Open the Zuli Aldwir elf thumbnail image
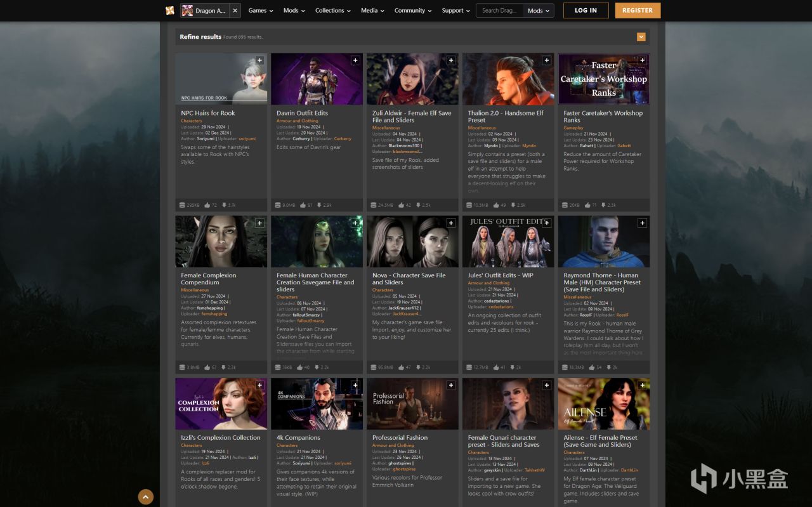The image size is (812, 507). pos(412,79)
